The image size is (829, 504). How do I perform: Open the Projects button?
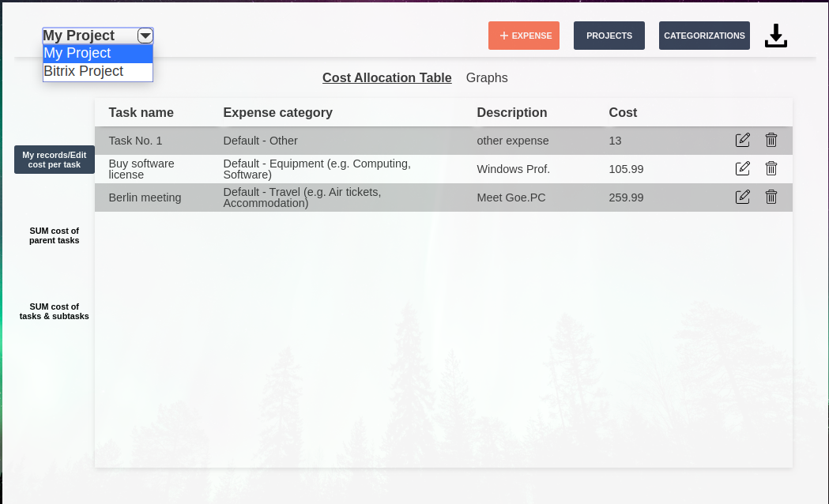[x=609, y=36]
